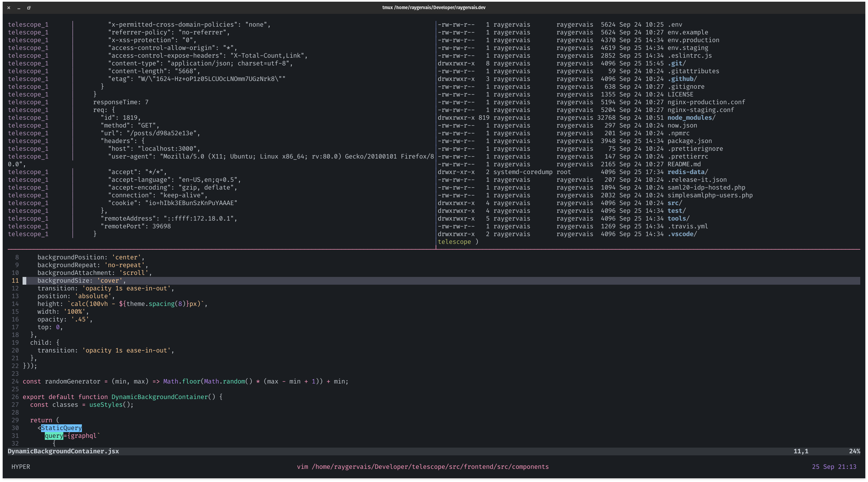
Task: Click the redis-data/ directory name
Action: click(x=688, y=172)
